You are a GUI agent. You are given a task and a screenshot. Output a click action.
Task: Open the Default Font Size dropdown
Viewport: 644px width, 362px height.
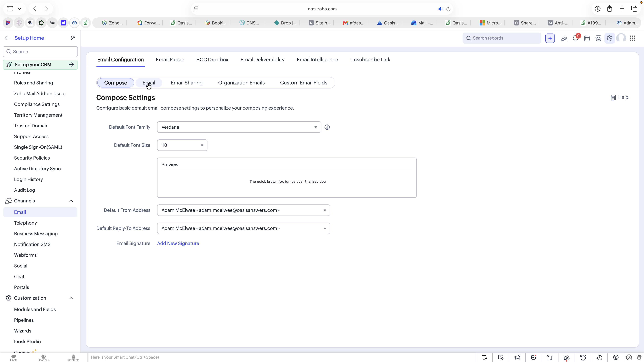click(182, 145)
